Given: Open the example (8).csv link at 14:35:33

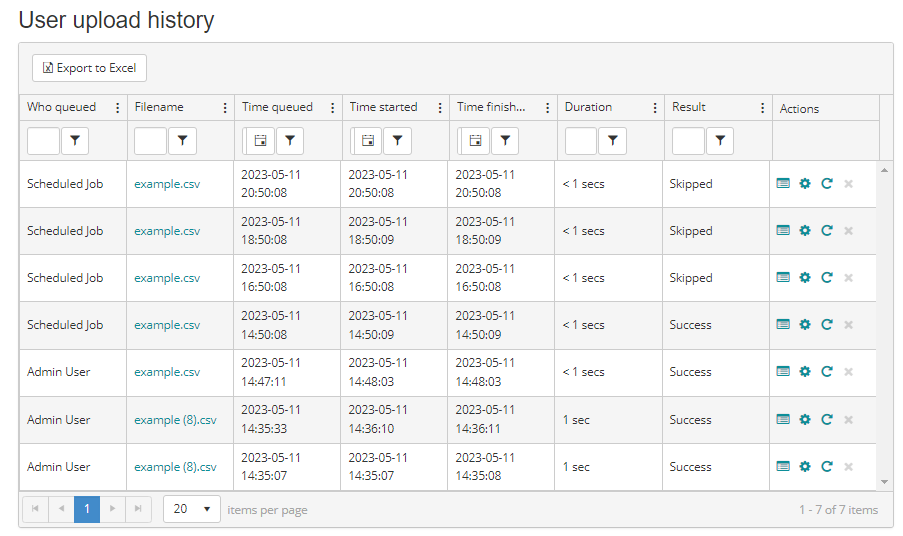Looking at the screenshot, I should coord(175,420).
